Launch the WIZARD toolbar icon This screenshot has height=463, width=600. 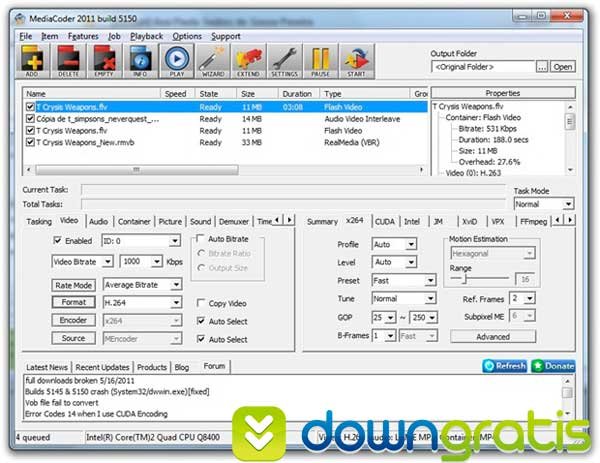(x=212, y=61)
